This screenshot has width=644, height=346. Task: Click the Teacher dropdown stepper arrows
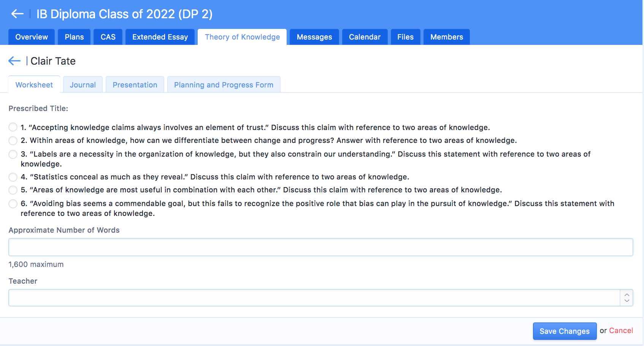[627, 298]
